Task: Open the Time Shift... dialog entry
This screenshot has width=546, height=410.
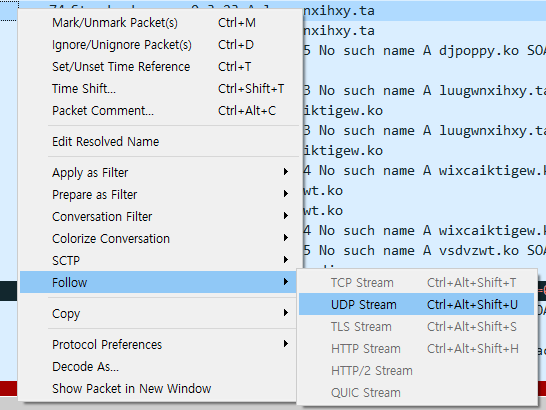Action: pyautogui.click(x=158, y=89)
